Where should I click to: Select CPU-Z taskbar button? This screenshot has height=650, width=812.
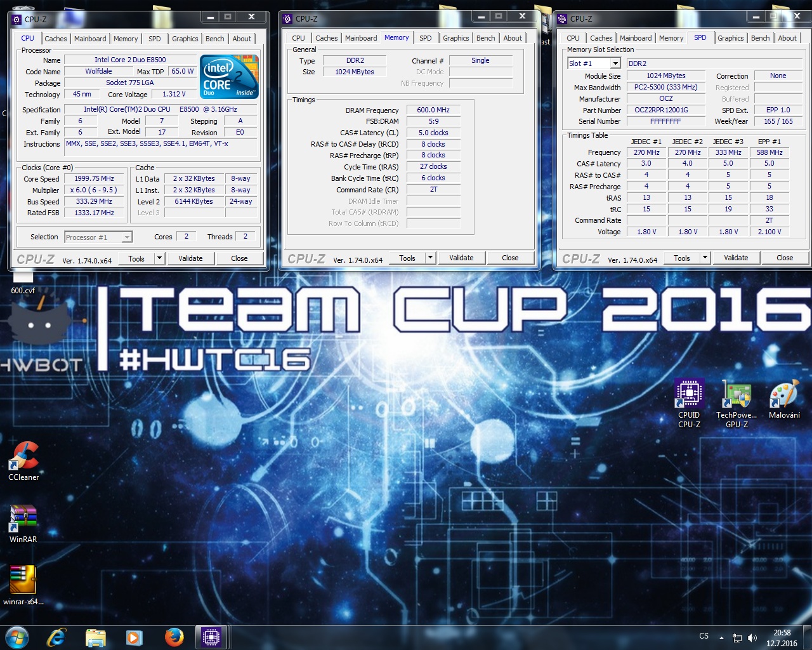212,637
